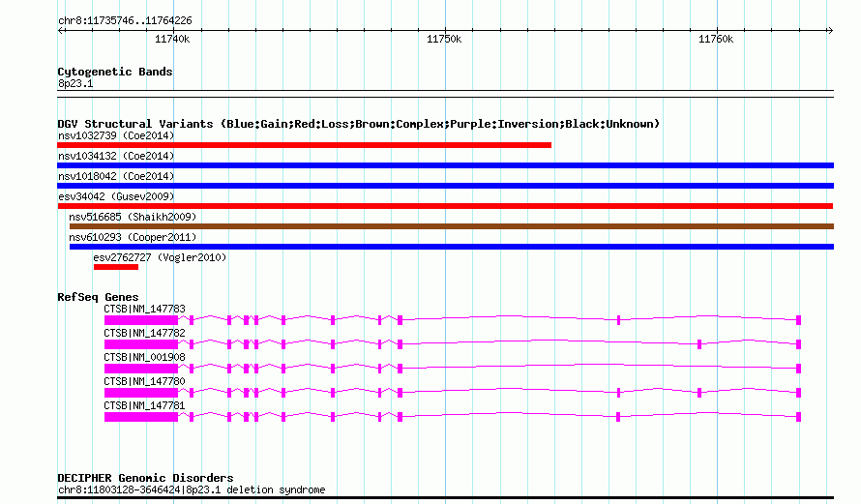This screenshot has width=861, height=504.
Task: Click the large 3' exon block of NM_147781
Action: (141, 417)
